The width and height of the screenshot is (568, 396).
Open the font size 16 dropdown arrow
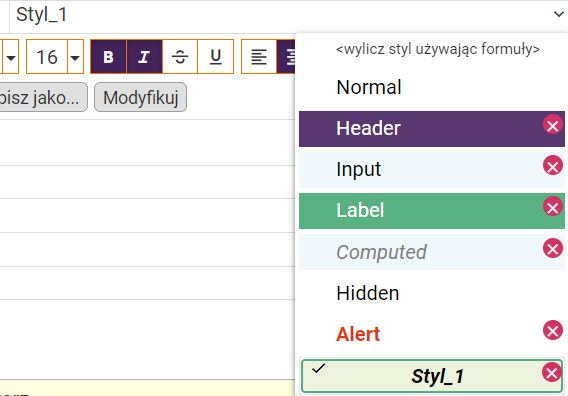coord(75,57)
